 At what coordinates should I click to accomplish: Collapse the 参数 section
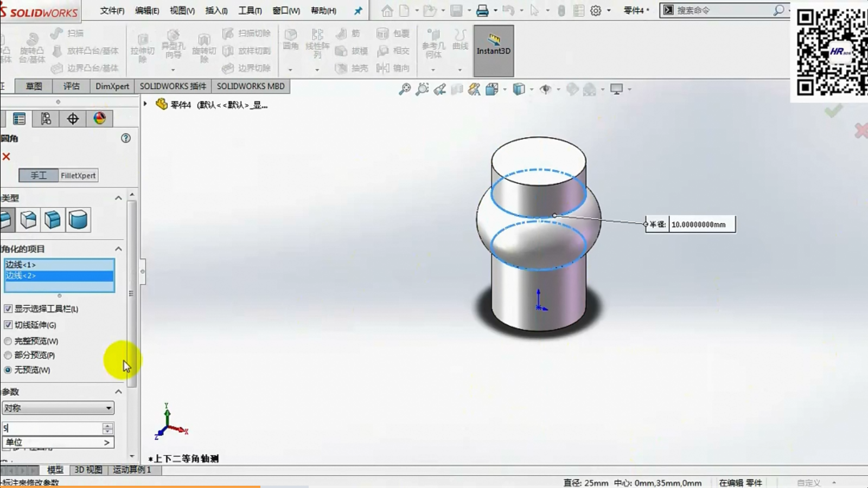coord(118,391)
